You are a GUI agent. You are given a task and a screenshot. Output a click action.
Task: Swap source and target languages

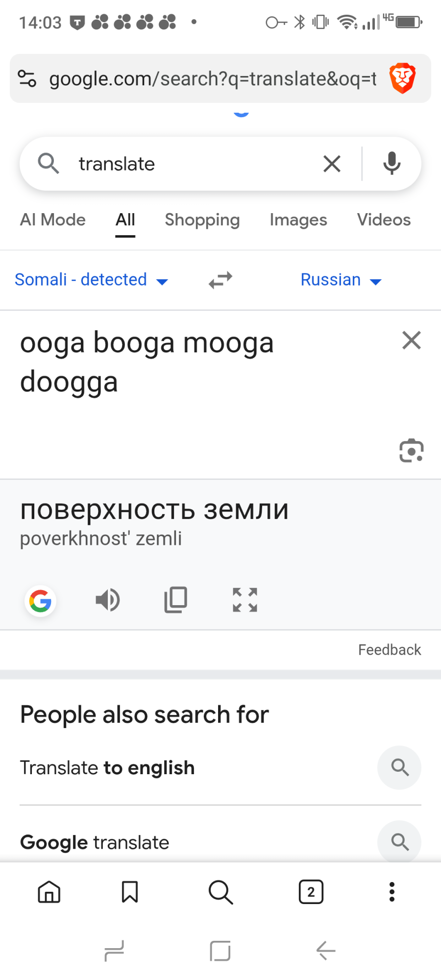[220, 280]
